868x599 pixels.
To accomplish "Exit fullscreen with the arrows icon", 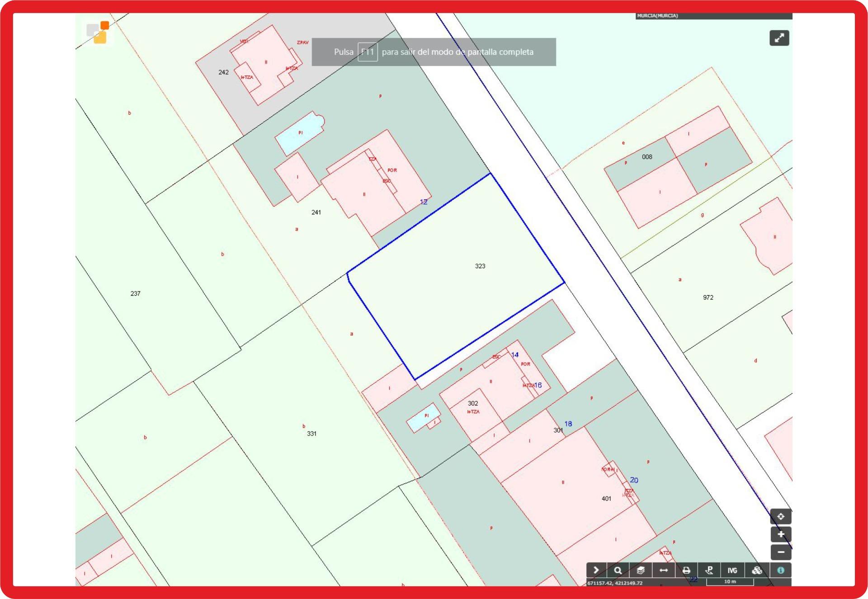I will (x=779, y=38).
